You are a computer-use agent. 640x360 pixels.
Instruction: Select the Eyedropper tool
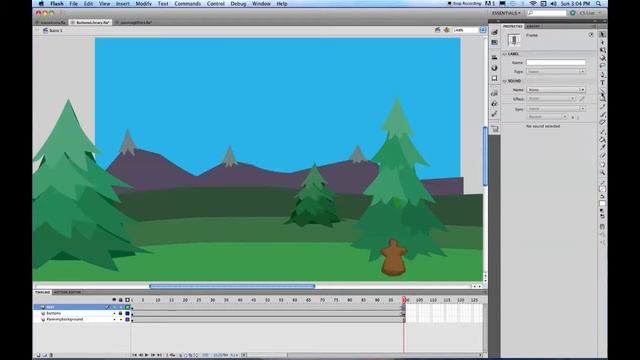602,147
